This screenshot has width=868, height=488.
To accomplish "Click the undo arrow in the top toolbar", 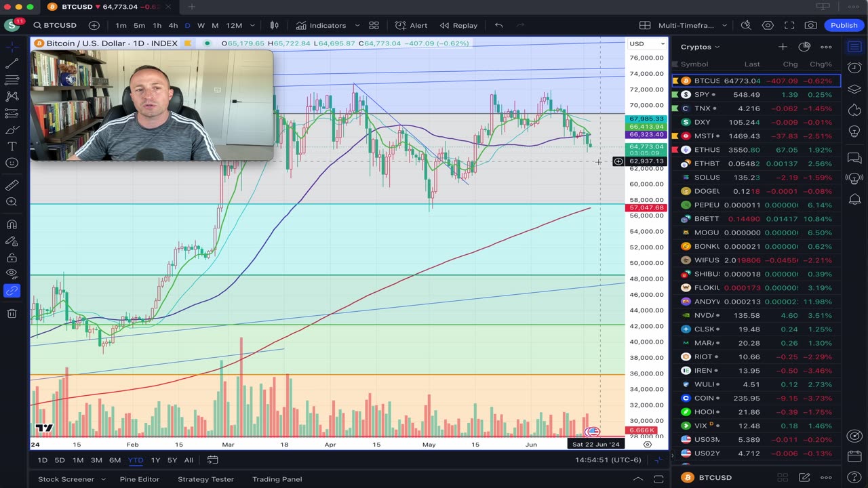I will pyautogui.click(x=498, y=25).
